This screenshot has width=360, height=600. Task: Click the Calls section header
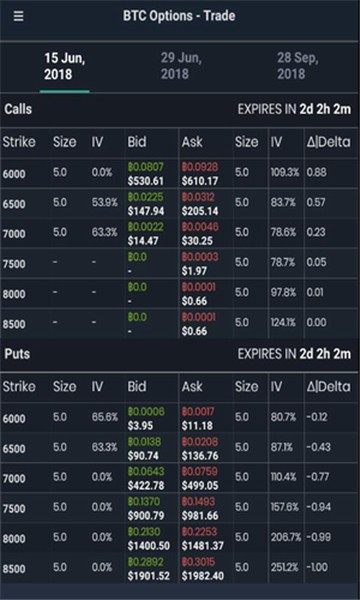[x=18, y=109]
